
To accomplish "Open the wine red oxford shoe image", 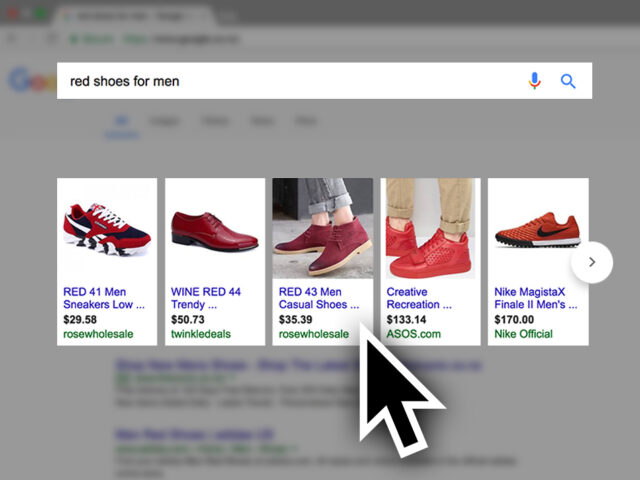I will tap(215, 230).
